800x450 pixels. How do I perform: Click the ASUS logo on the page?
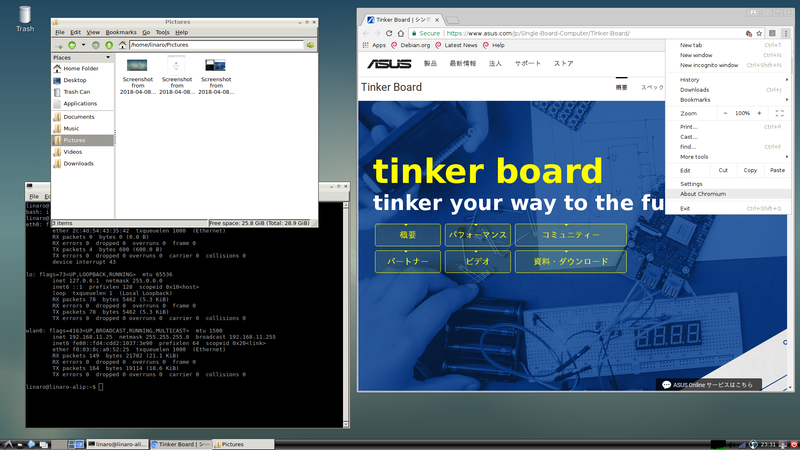(x=389, y=63)
